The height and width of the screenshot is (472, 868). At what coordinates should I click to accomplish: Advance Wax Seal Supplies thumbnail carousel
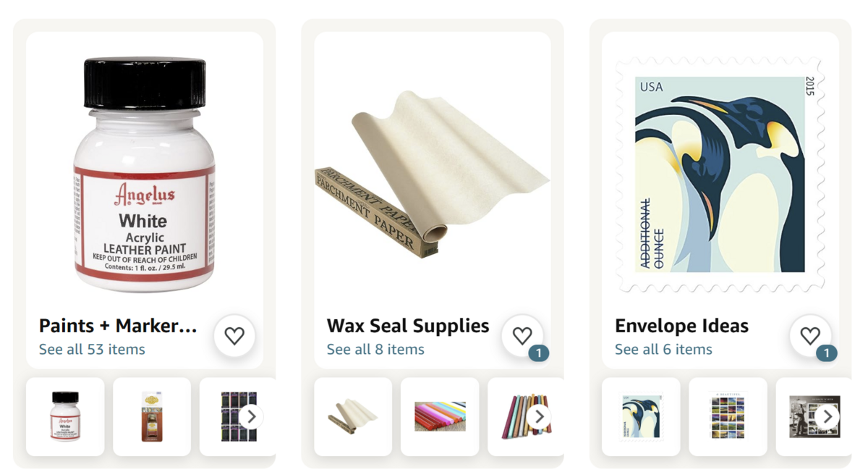click(x=539, y=417)
